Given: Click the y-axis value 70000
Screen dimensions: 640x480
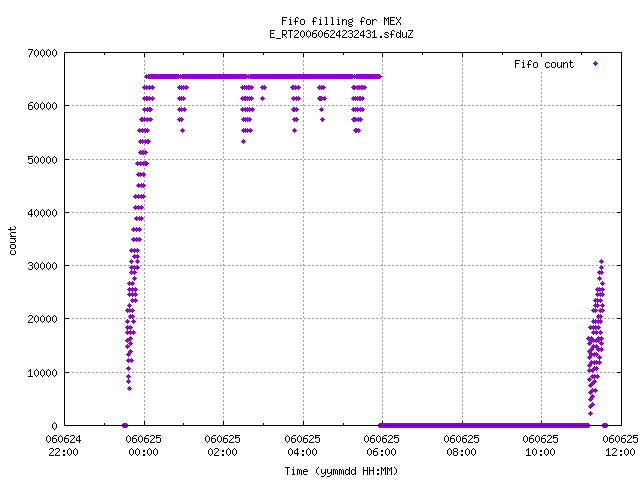Looking at the screenshot, I should (42, 53).
